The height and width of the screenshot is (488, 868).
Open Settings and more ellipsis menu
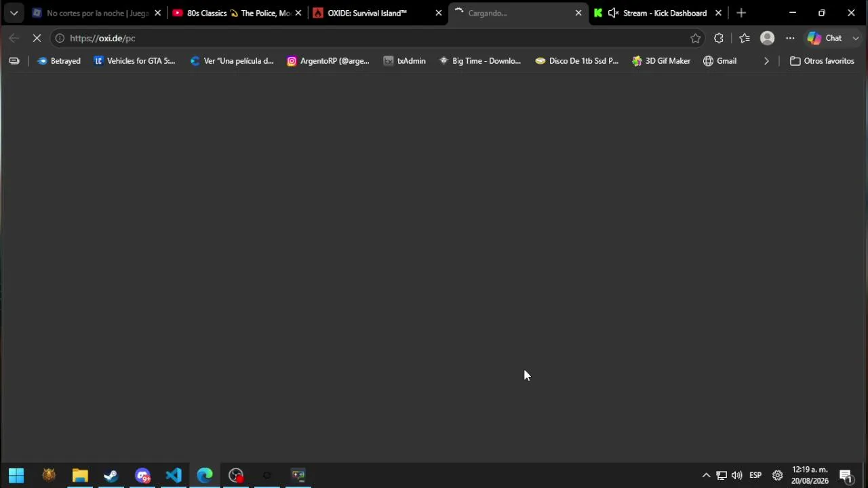(x=790, y=38)
